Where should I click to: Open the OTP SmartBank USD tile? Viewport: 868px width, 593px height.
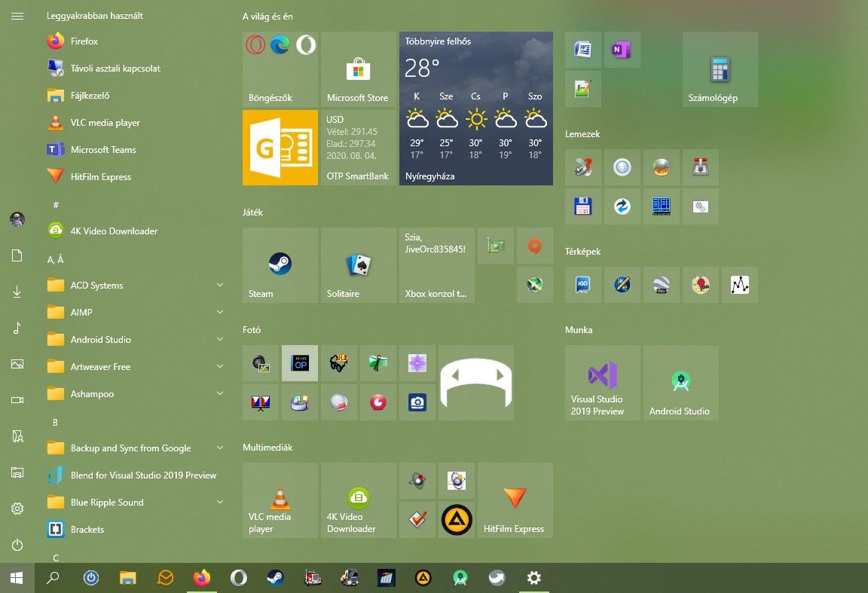358,147
